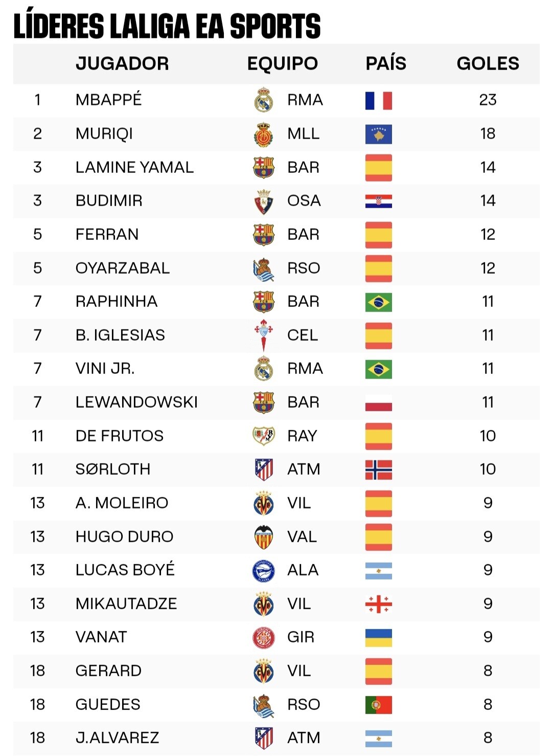Click the France flag in Mbappé's row

tap(379, 100)
